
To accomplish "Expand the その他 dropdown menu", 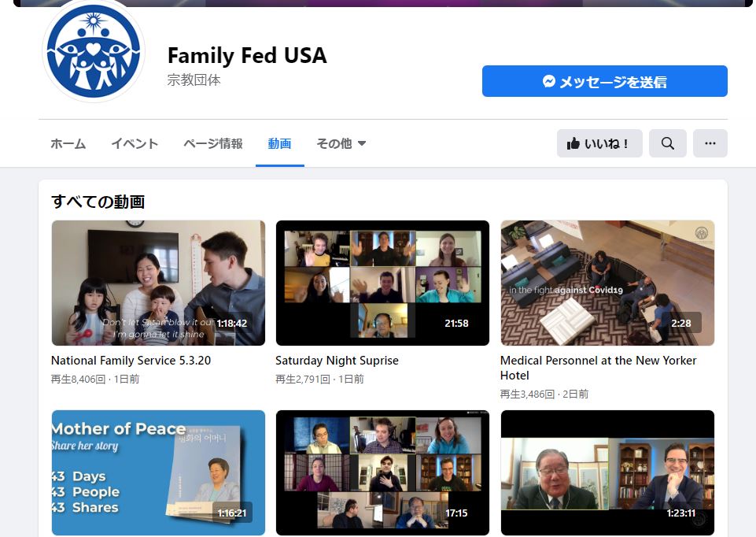I will (341, 143).
